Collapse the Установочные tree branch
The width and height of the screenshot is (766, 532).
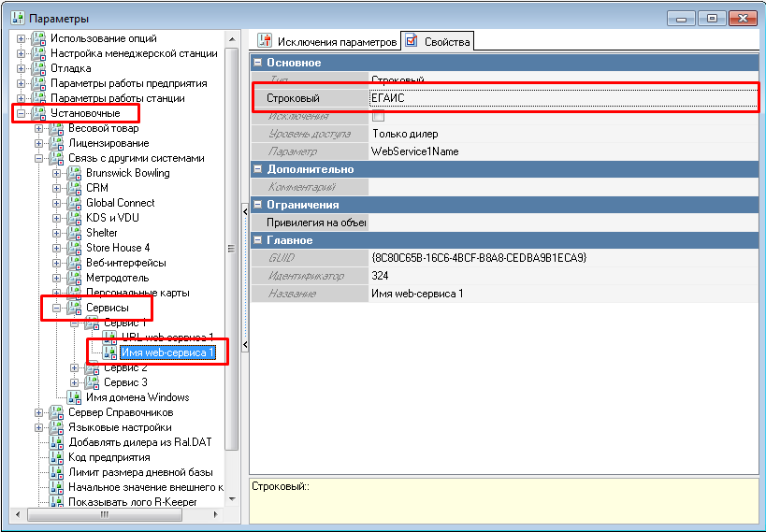(21, 113)
